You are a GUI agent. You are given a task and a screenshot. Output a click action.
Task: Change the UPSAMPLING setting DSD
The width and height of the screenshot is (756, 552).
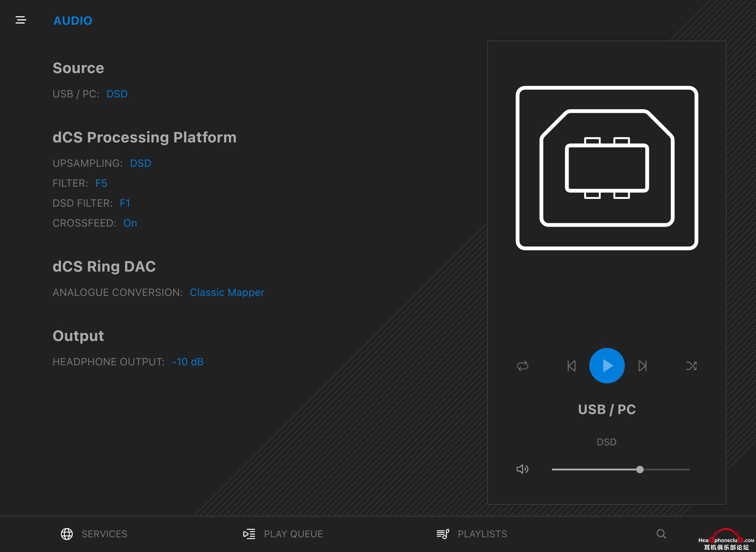click(141, 163)
